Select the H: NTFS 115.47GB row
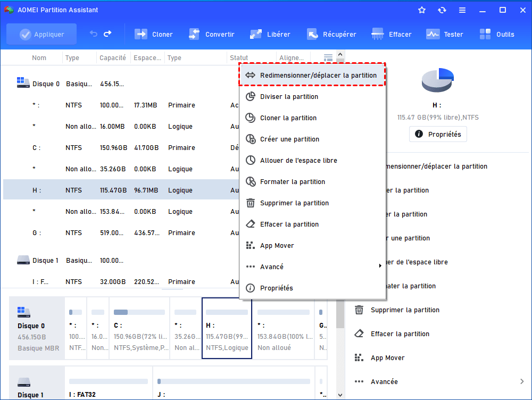Screen dimensions: 532x400 [x=120, y=190]
